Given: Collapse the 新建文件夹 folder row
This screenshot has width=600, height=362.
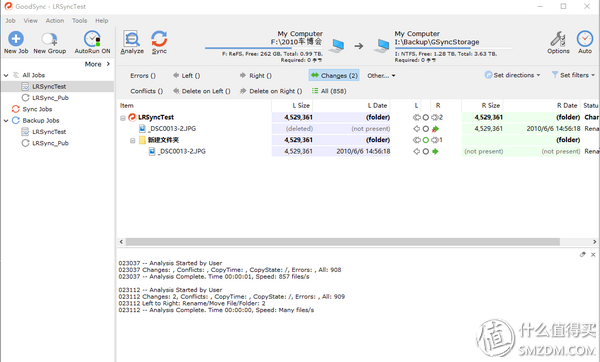Looking at the screenshot, I should (132, 140).
